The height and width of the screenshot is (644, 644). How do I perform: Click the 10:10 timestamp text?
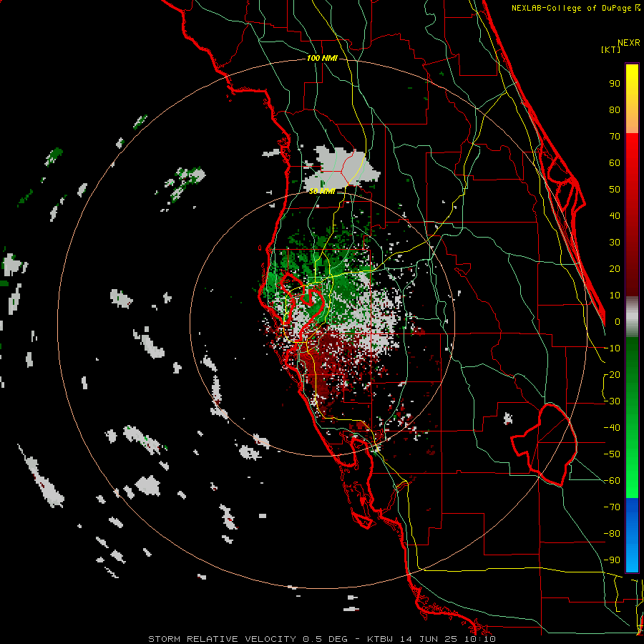point(479,639)
